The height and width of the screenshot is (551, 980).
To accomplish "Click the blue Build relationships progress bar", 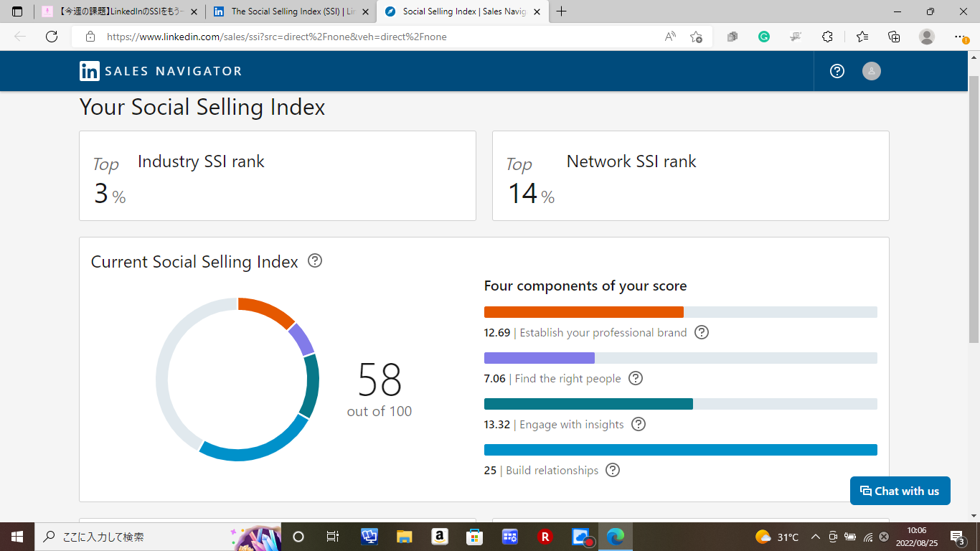I will point(681,450).
